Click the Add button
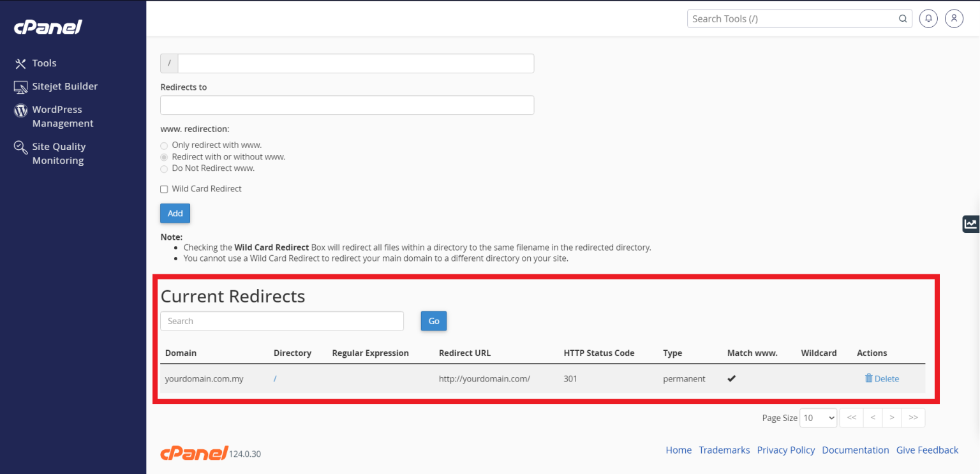The width and height of the screenshot is (980, 474). point(174,213)
